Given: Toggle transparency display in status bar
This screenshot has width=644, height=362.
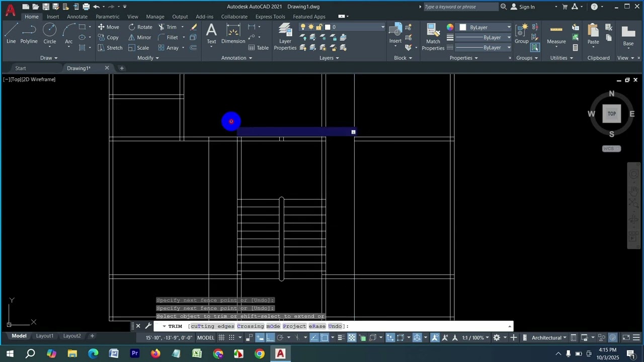Looking at the screenshot, I should (x=352, y=337).
